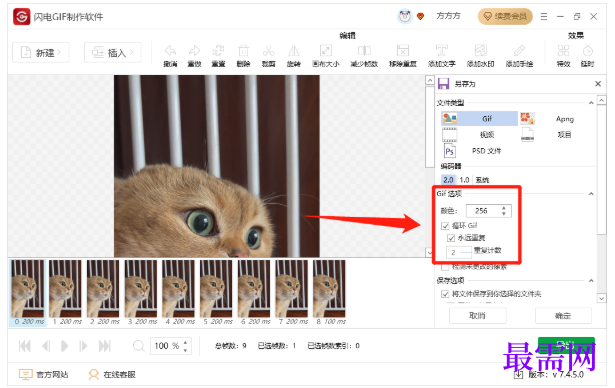Click the Cancel (取消) button
The image size is (615, 388).
(x=477, y=316)
